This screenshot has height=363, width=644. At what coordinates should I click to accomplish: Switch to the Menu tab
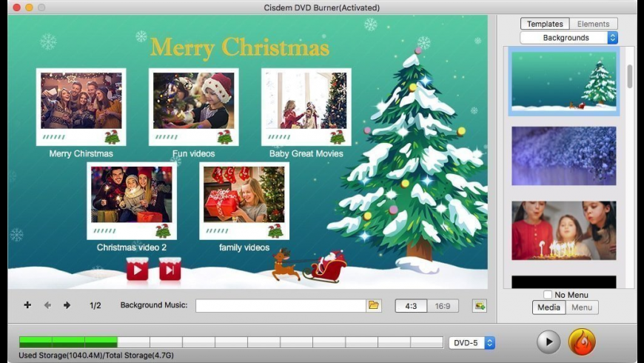click(582, 307)
